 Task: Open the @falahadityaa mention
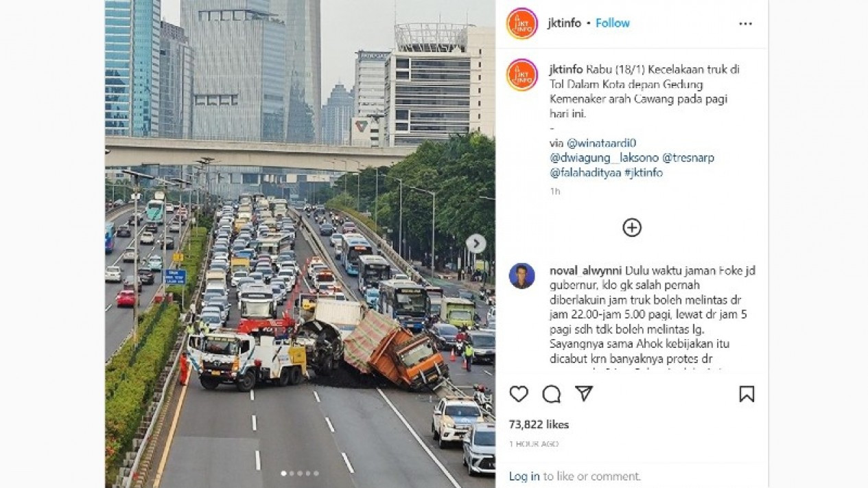[585, 173]
